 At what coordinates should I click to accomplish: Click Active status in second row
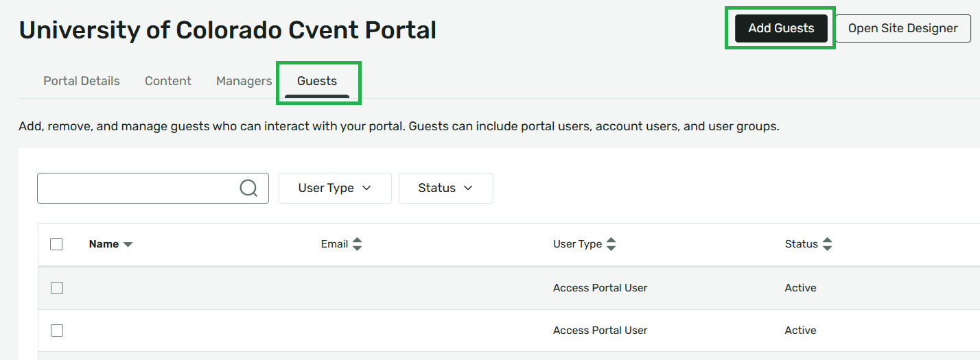click(x=800, y=331)
